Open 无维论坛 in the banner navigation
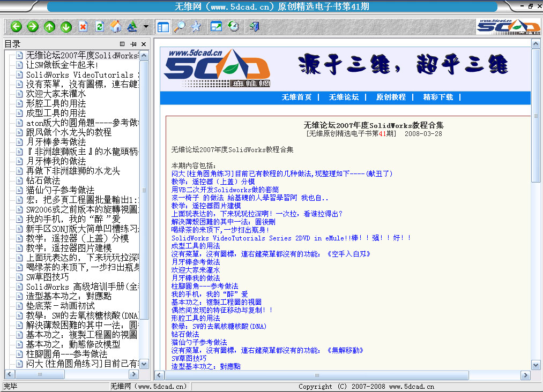This screenshot has width=543, height=392. coord(344,97)
